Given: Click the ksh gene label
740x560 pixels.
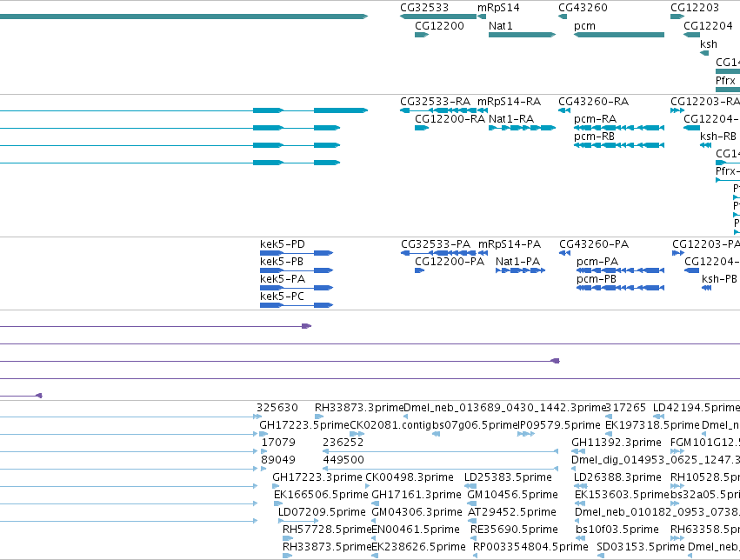Looking at the screenshot, I should 709,43.
